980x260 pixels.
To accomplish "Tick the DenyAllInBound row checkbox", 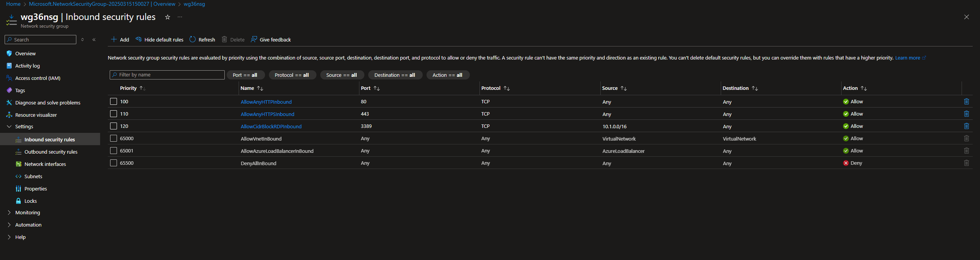I will click(114, 163).
